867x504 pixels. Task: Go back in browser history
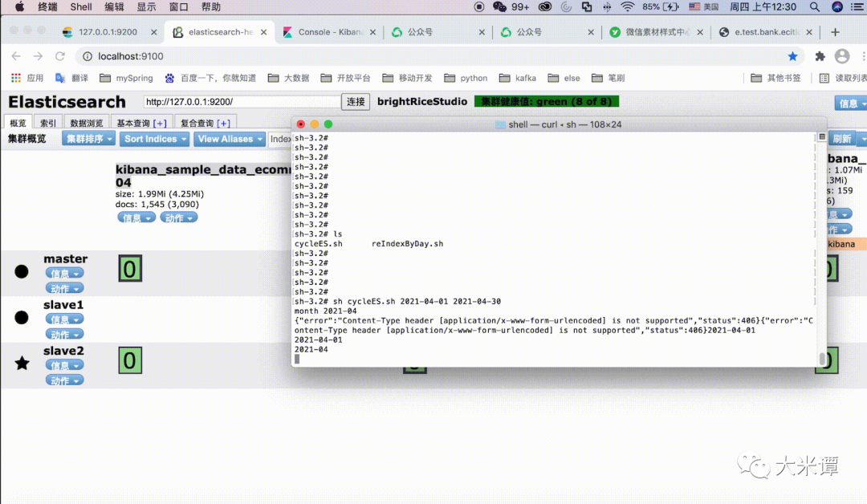coord(16,56)
